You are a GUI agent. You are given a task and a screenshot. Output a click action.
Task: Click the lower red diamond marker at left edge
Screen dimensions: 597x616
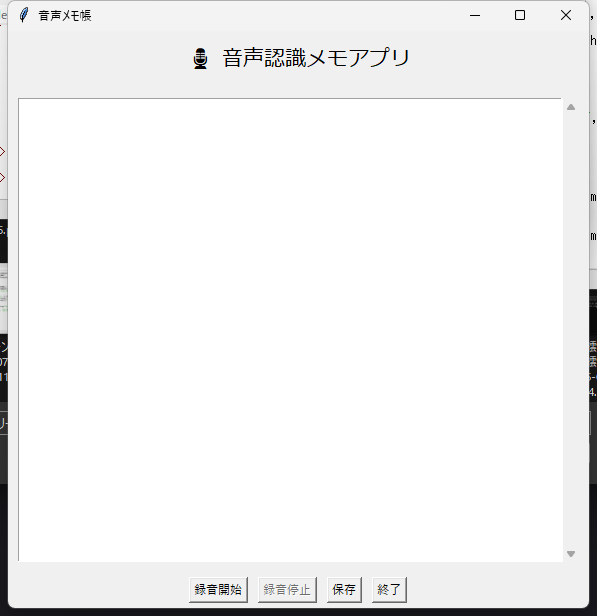click(2, 178)
